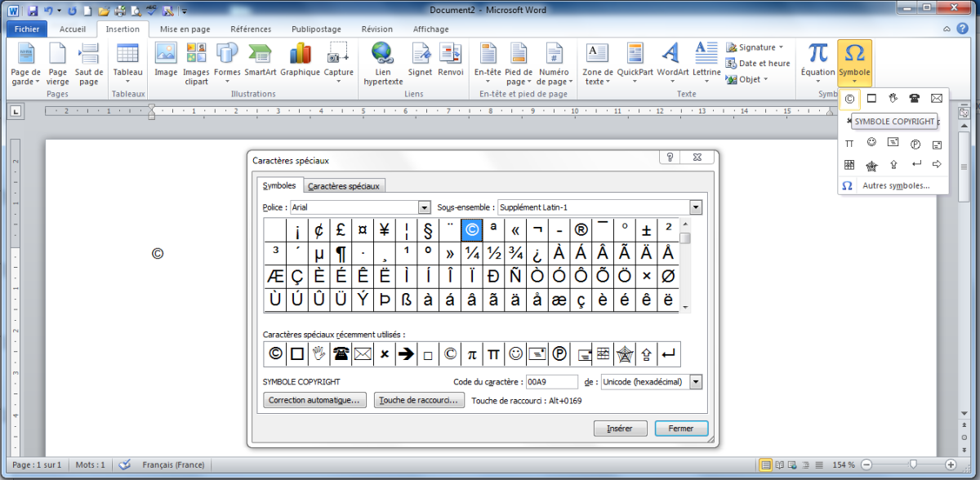Pick the spider web symbol in the Symbole gallery

point(871,165)
